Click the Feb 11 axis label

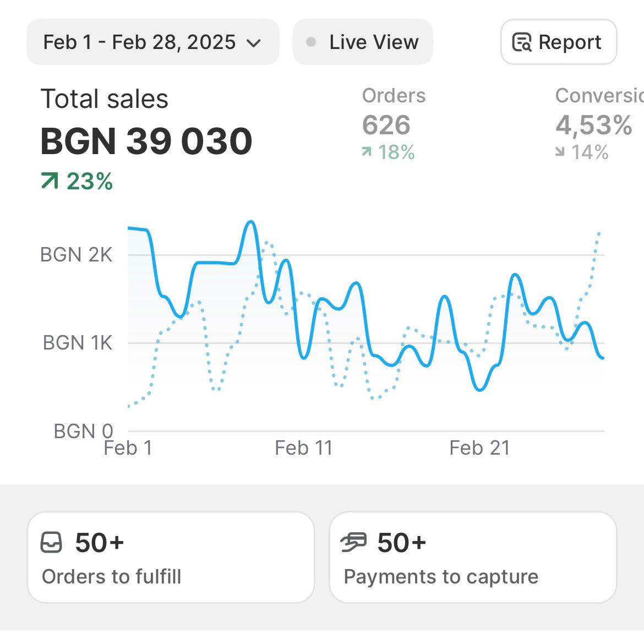coord(303,447)
